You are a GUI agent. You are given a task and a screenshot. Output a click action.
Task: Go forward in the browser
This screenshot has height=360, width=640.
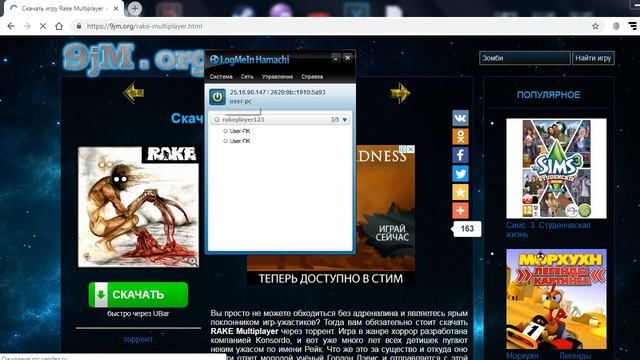(27, 26)
